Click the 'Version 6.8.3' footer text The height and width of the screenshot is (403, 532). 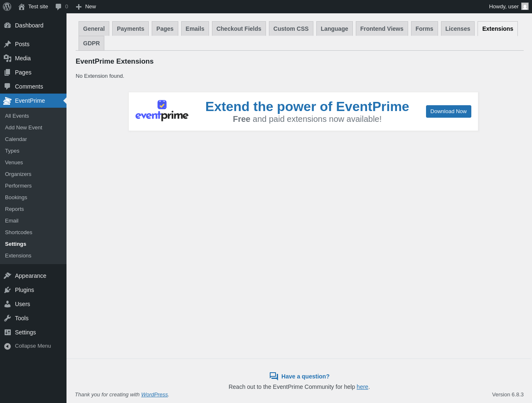[x=508, y=395]
